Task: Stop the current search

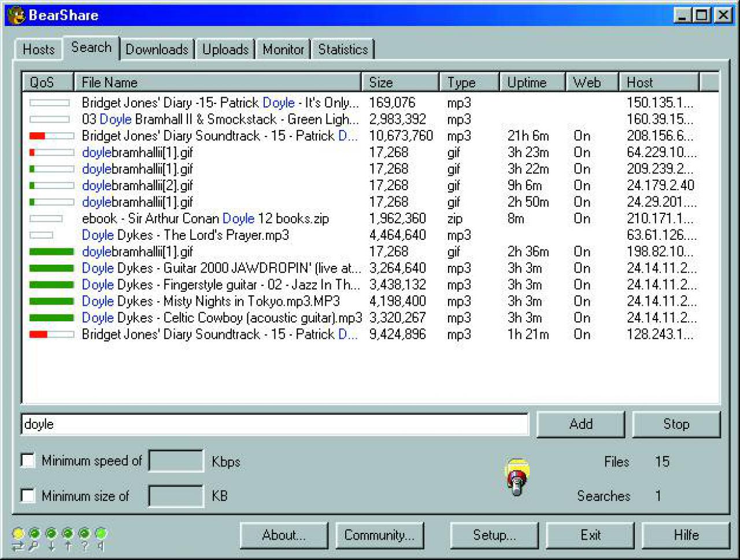Action: click(676, 424)
